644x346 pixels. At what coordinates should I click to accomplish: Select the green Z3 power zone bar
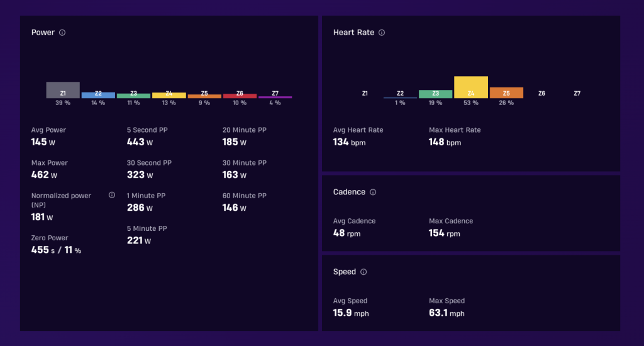click(x=133, y=96)
